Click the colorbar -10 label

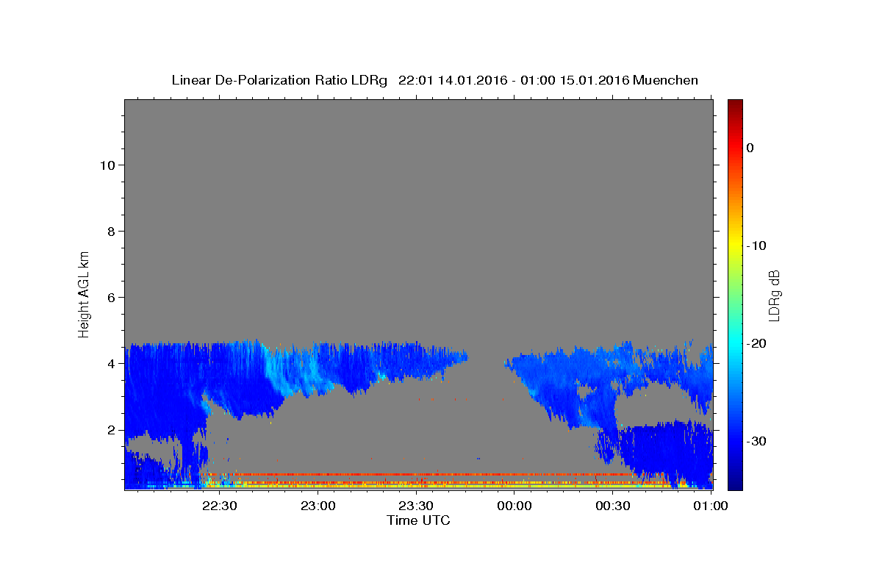[756, 245]
